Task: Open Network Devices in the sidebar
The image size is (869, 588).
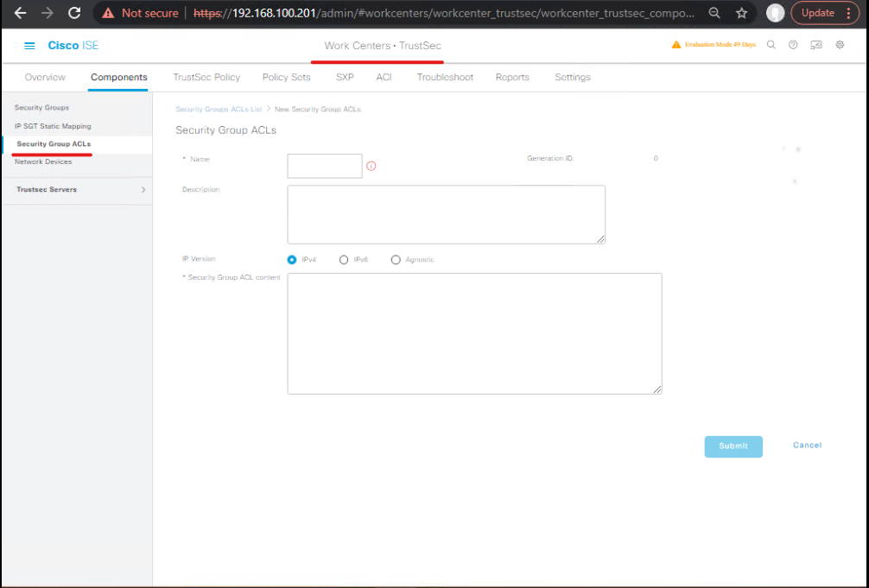Action: (43, 161)
